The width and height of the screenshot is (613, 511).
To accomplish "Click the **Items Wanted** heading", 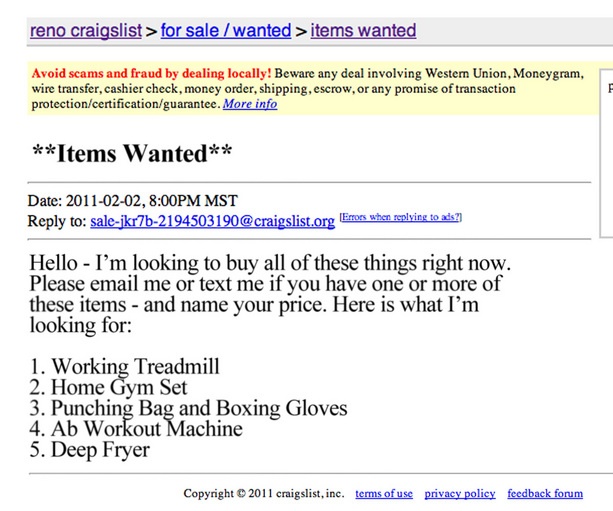I will pyautogui.click(x=131, y=153).
